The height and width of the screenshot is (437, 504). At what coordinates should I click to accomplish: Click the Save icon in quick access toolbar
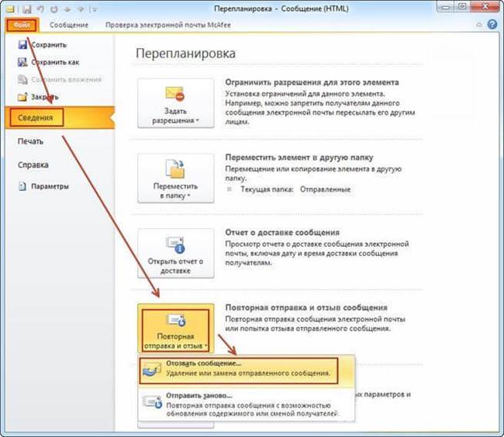26,9
